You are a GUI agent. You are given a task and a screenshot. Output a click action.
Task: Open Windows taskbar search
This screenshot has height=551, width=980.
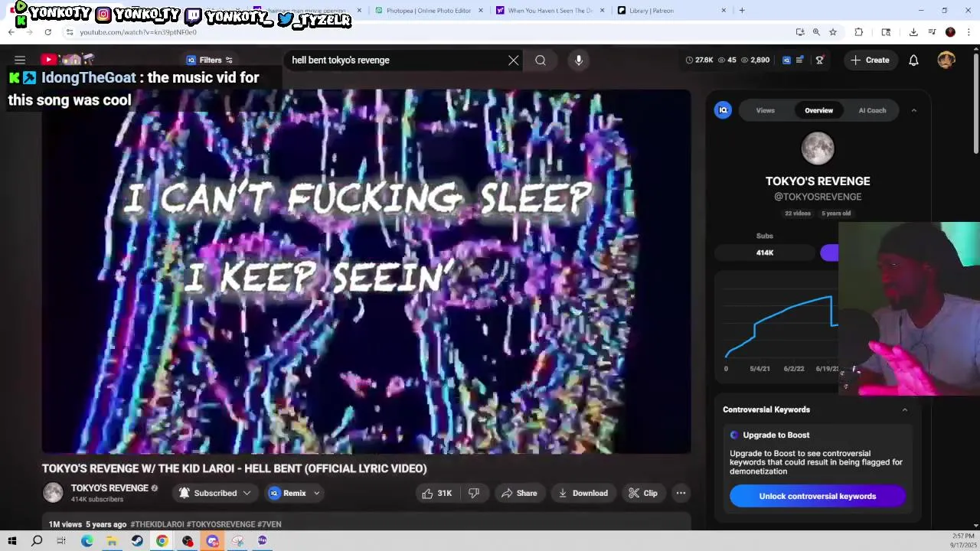pyautogui.click(x=37, y=541)
